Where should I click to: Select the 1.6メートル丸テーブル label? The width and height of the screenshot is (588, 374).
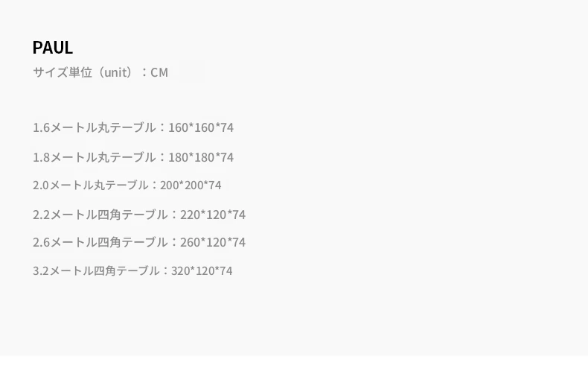[x=95, y=127]
